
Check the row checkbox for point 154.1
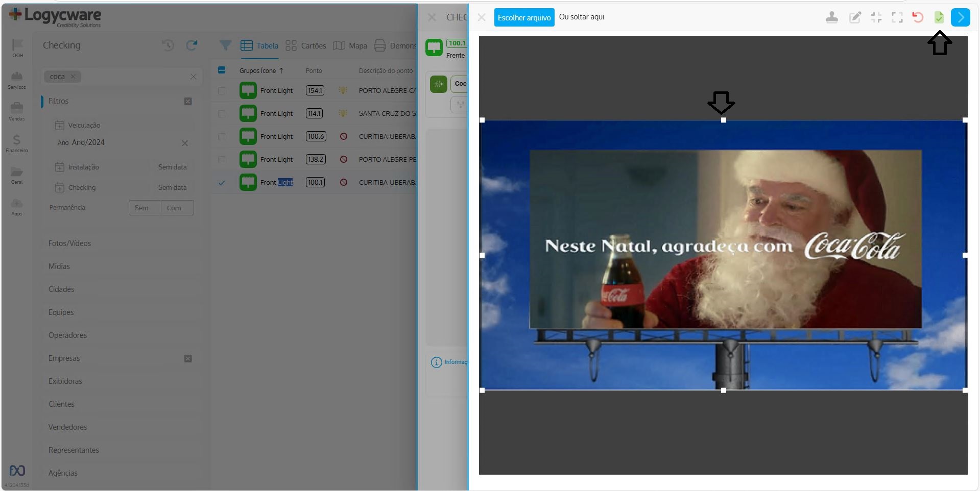tap(222, 90)
